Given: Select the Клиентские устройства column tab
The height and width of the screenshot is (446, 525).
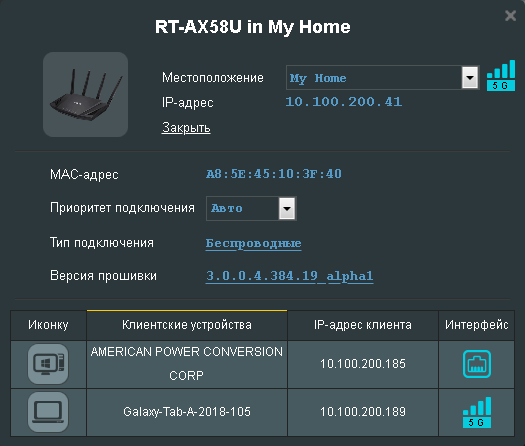Looking at the screenshot, I should point(187,325).
